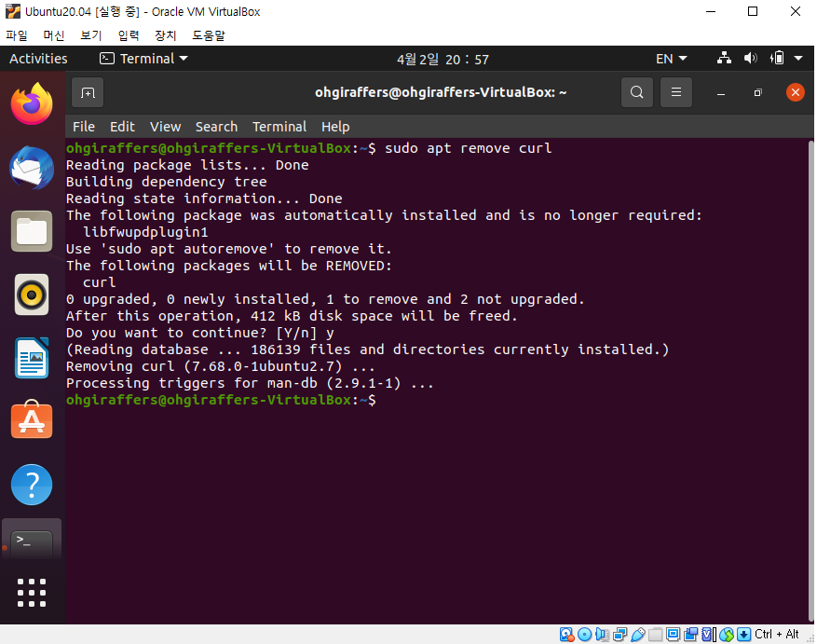The width and height of the screenshot is (817, 644).
Task: Click 'Do you want to continue?' line
Action: coord(200,333)
